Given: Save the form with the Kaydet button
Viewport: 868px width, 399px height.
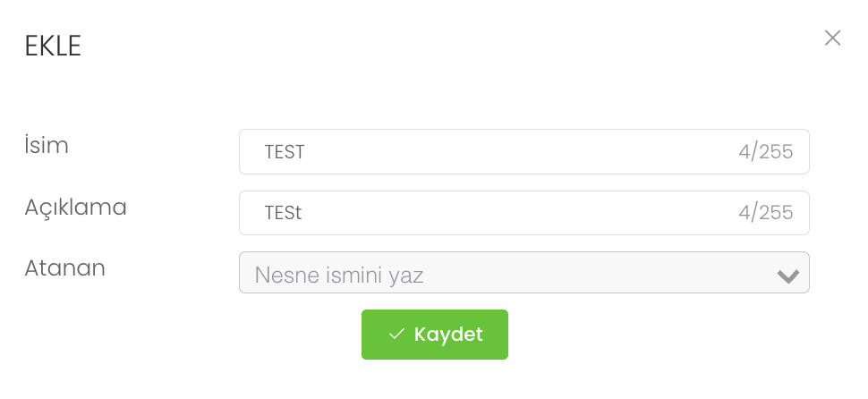Looking at the screenshot, I should click(435, 335).
